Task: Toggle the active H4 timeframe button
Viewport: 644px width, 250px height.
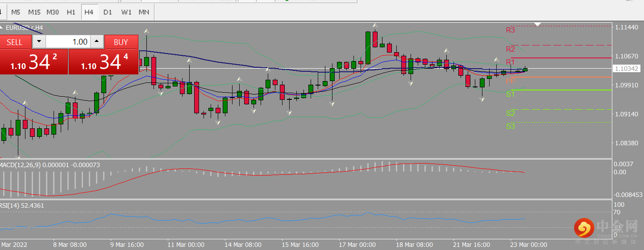Action: click(x=89, y=12)
